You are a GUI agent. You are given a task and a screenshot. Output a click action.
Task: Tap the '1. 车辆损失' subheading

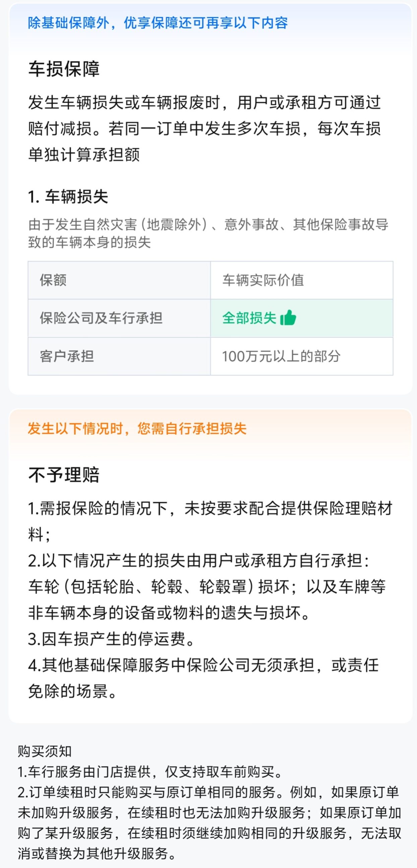[68, 197]
